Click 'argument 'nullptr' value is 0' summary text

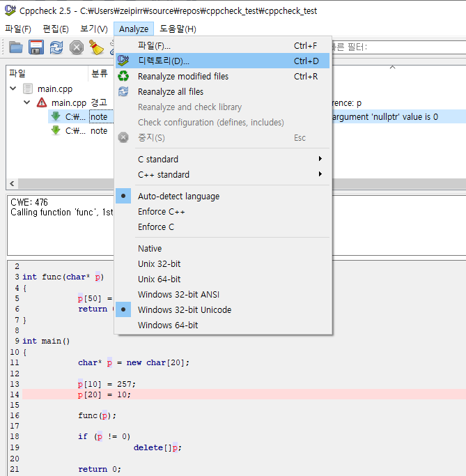[385, 117]
